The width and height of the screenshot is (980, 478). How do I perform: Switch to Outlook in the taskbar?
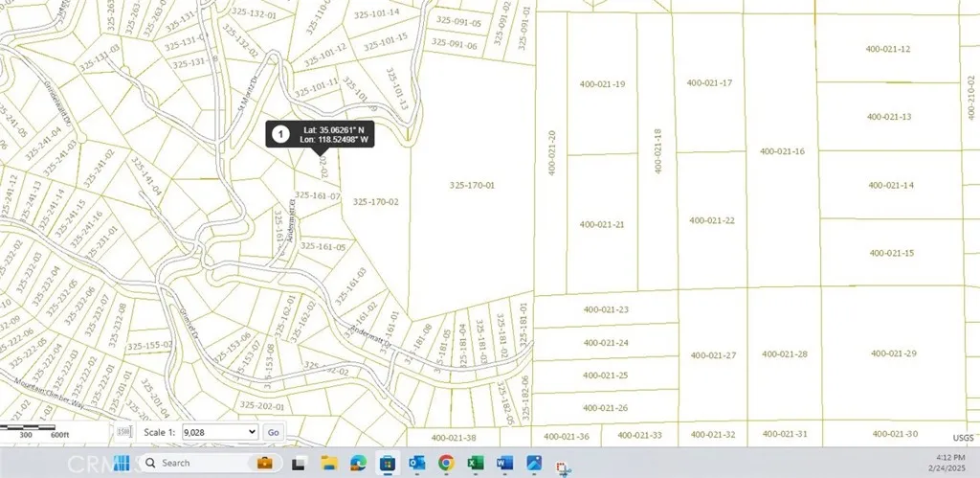point(416,463)
